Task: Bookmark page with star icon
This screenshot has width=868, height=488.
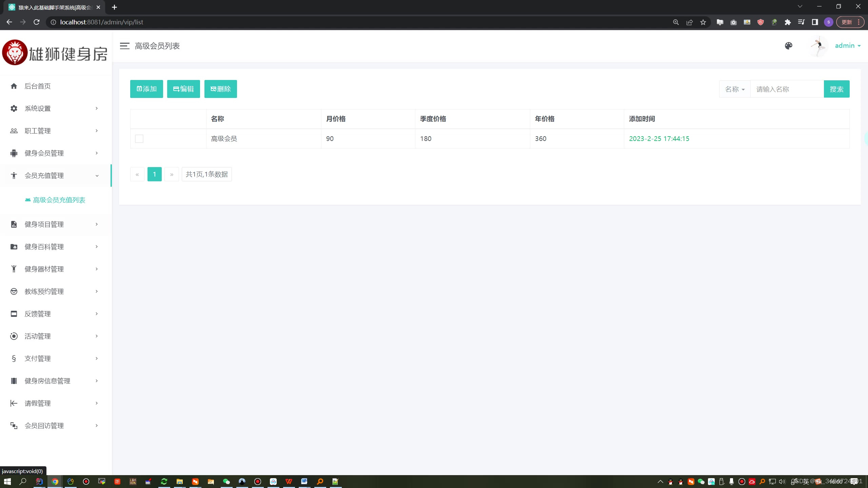Action: click(703, 22)
